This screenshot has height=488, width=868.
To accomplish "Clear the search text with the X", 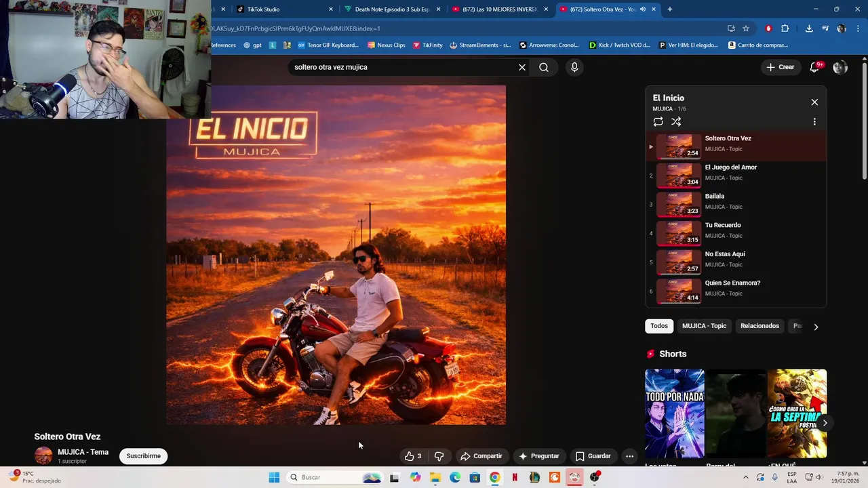I will pyautogui.click(x=522, y=67).
